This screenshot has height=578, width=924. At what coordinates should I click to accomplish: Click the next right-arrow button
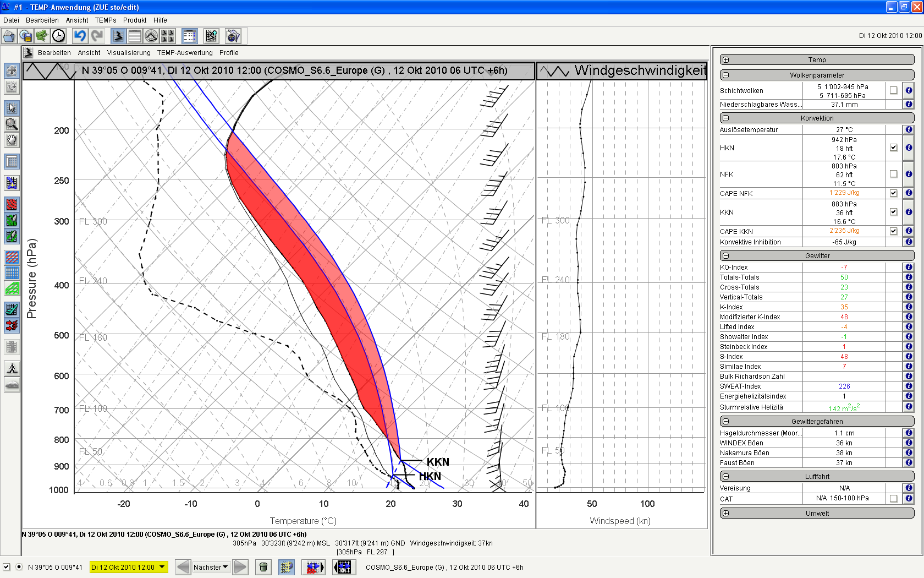[240, 567]
